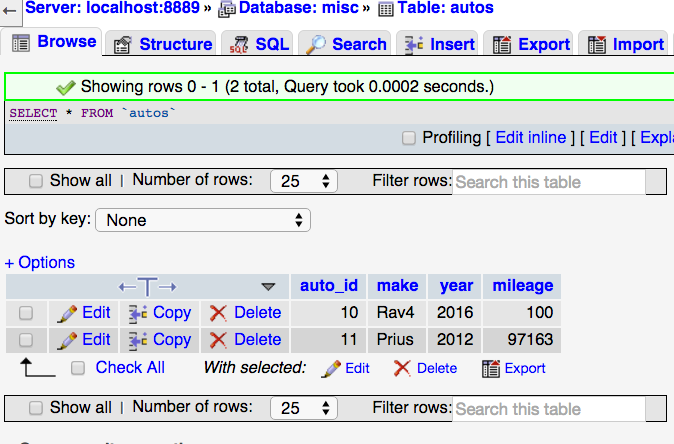Open the top Number of rows dropdown
This screenshot has width=674, height=444.
point(304,181)
